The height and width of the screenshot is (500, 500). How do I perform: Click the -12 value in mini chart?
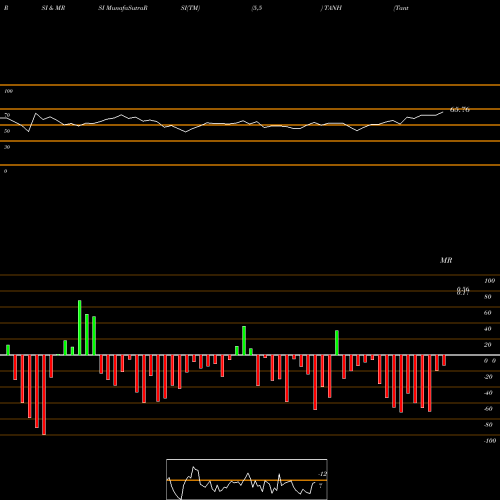pos(322,474)
